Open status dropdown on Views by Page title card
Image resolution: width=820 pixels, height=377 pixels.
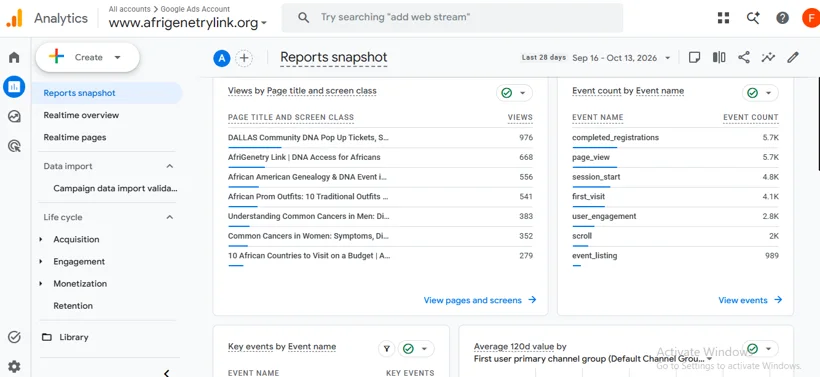point(514,93)
